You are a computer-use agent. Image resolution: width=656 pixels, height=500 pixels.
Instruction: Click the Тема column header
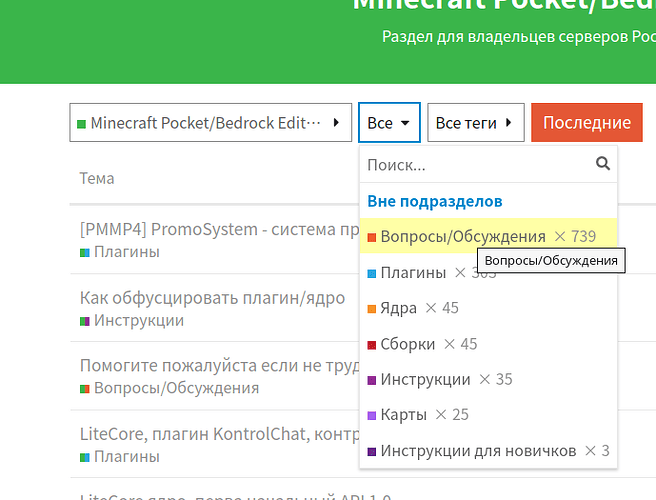click(x=97, y=178)
